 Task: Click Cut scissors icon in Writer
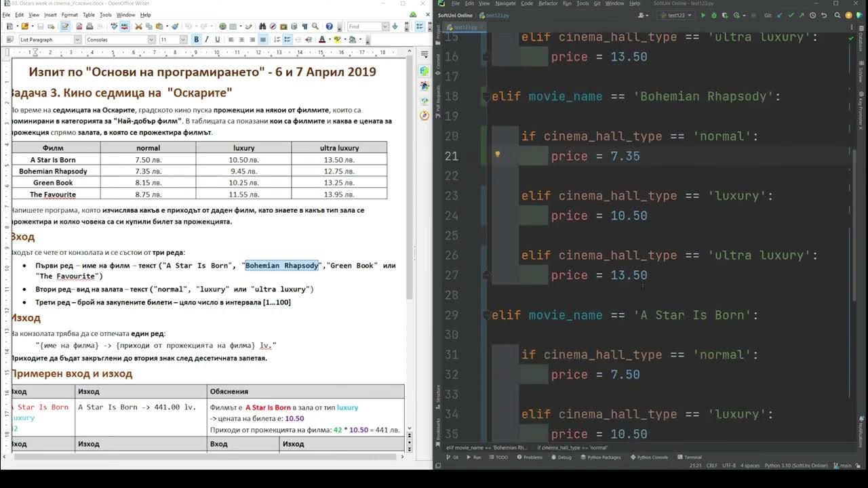[138, 26]
